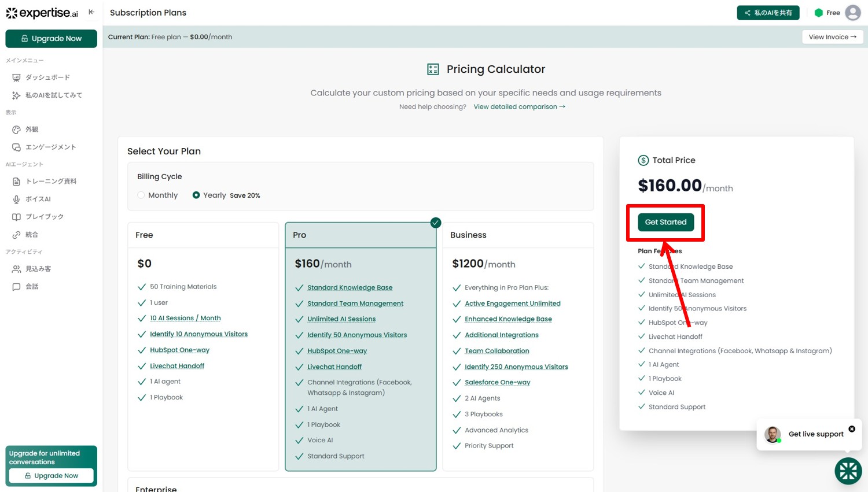
Task: Open ダッシュボード from the sidebar
Action: pyautogui.click(x=47, y=77)
